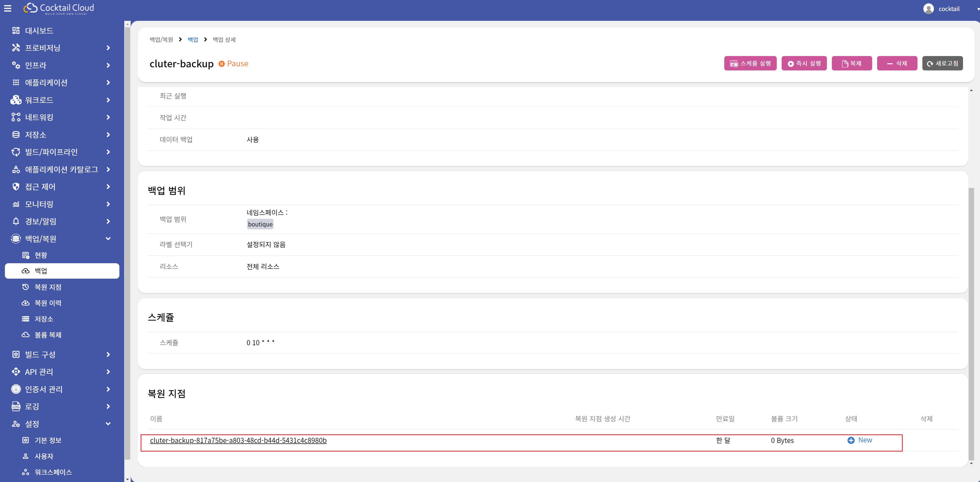Click the Cocktail Cloud logo
The height and width of the screenshot is (482, 980).
59,8
